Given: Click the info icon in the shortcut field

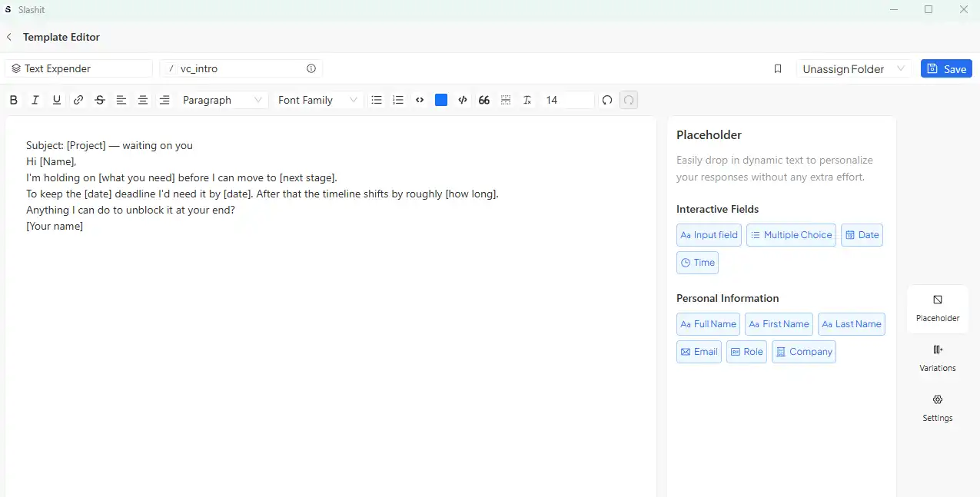Looking at the screenshot, I should (311, 68).
